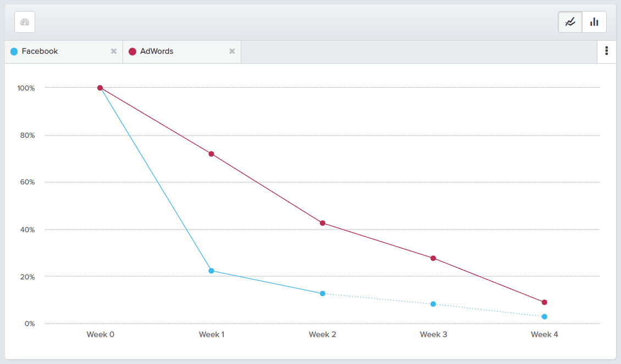Image resolution: width=621 pixels, height=364 pixels.
Task: Click the Week 4 axis label
Action: tap(544, 334)
